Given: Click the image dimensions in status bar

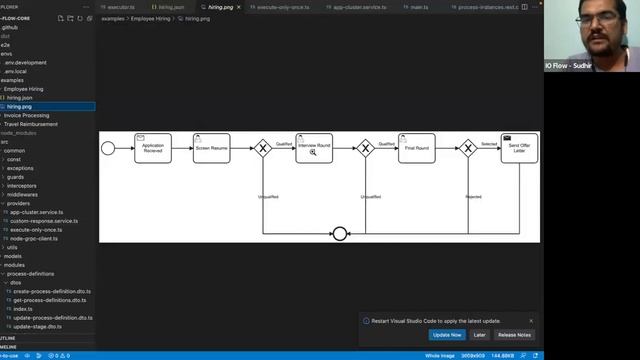Looking at the screenshot, I should [x=473, y=356].
